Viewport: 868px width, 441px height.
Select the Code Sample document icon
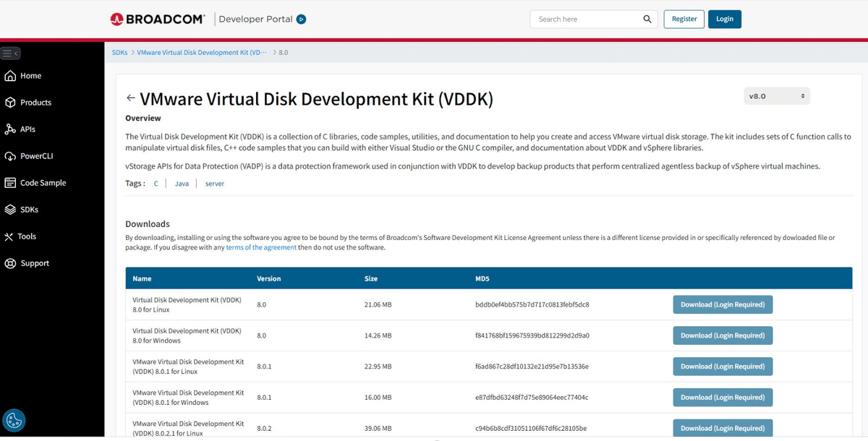9,182
